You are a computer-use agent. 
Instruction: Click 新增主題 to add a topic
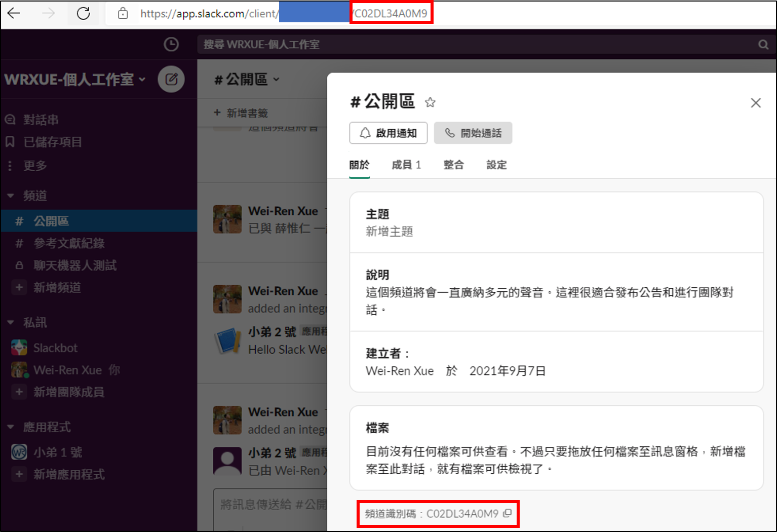[390, 232]
